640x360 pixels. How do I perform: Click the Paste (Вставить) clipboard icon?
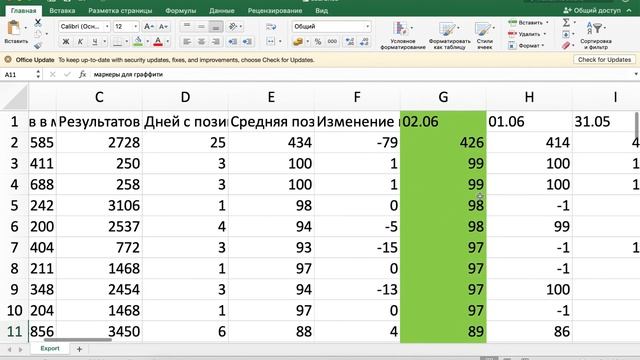pos(14,28)
